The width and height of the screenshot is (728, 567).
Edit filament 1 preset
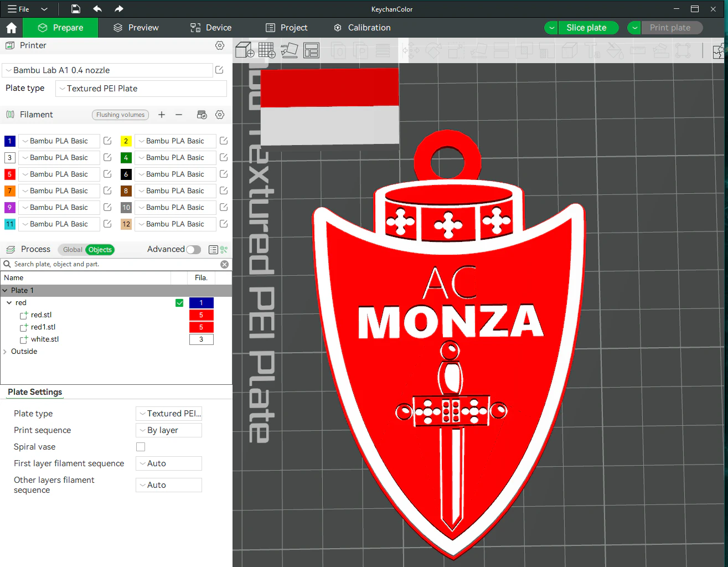point(107,141)
